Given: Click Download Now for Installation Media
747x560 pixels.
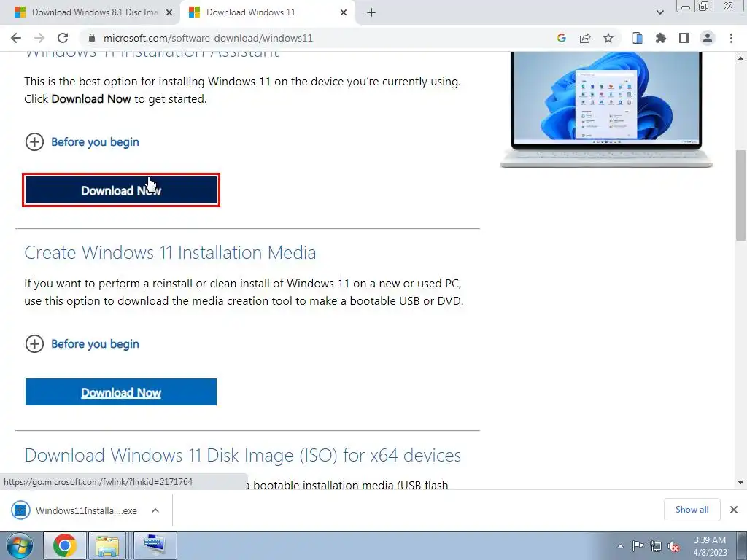Looking at the screenshot, I should tap(121, 392).
